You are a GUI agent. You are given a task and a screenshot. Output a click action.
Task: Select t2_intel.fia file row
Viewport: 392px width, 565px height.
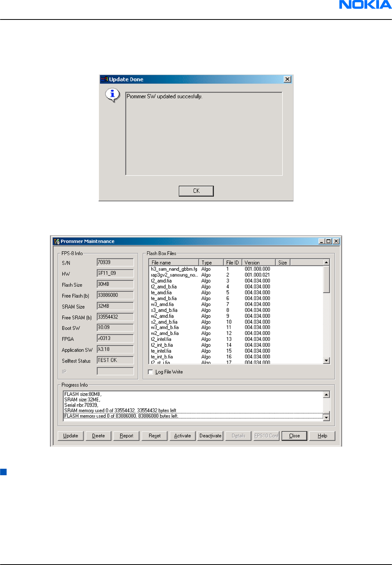coord(236,339)
